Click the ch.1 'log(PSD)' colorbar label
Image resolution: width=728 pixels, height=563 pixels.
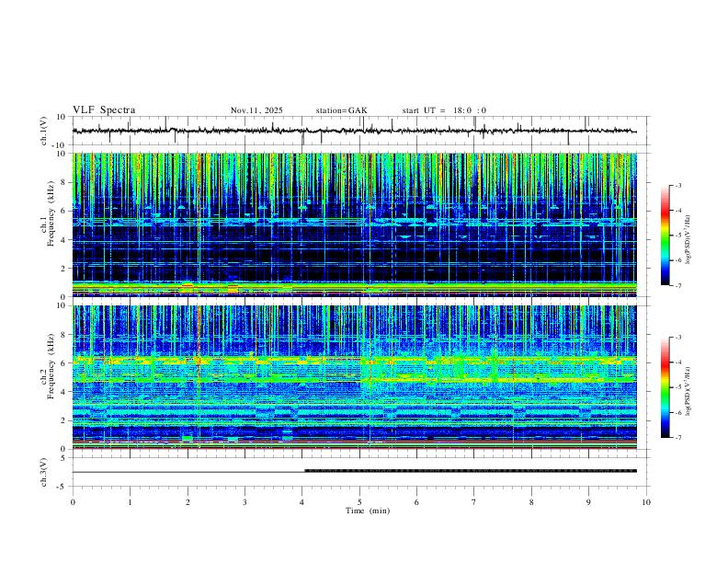click(x=688, y=239)
